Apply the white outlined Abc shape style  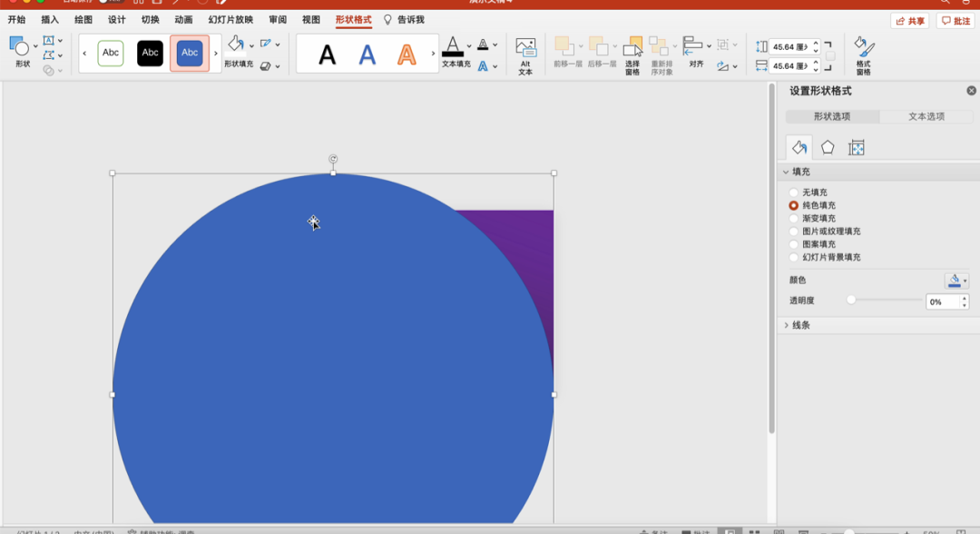point(111,54)
